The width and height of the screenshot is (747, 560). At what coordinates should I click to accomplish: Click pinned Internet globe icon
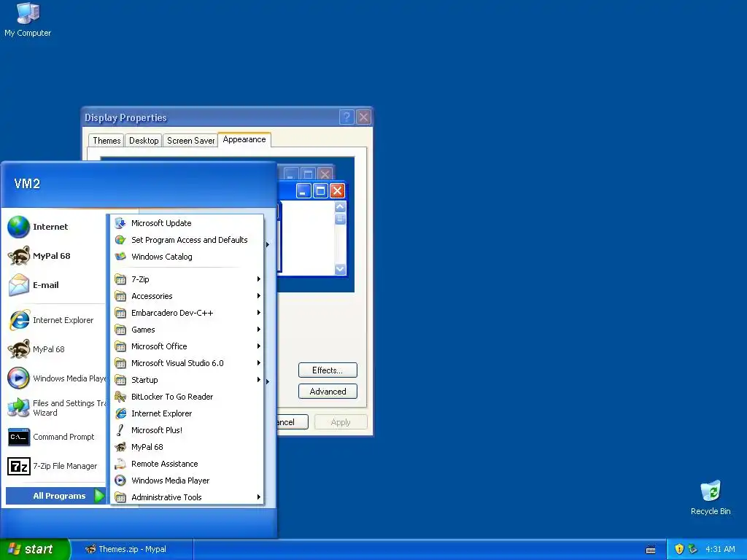[18, 227]
